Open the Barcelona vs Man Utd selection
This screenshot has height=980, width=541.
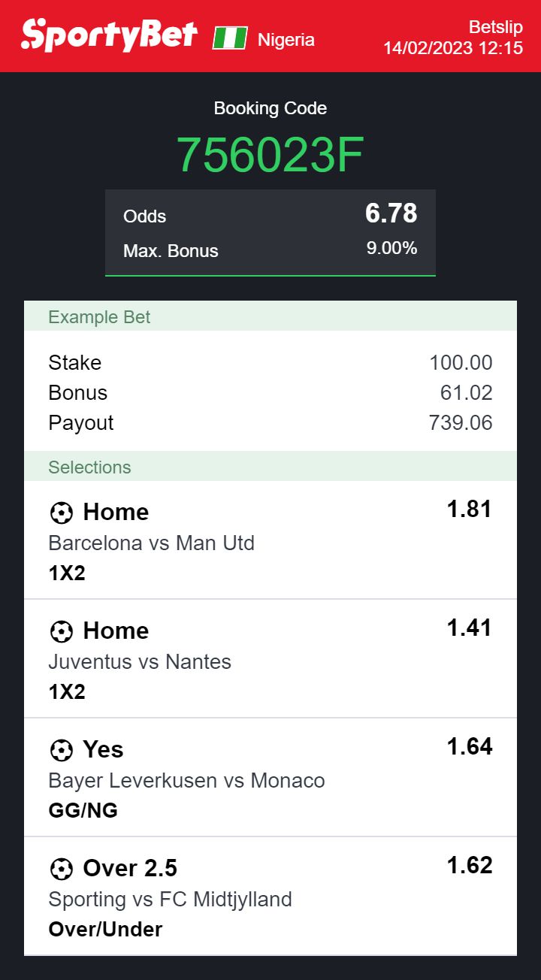[151, 543]
